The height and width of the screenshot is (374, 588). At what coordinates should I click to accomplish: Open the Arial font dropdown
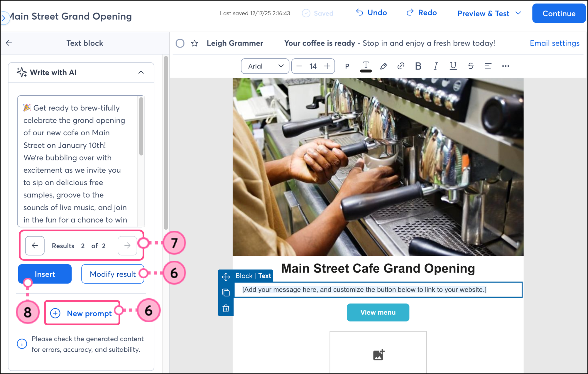coord(265,66)
